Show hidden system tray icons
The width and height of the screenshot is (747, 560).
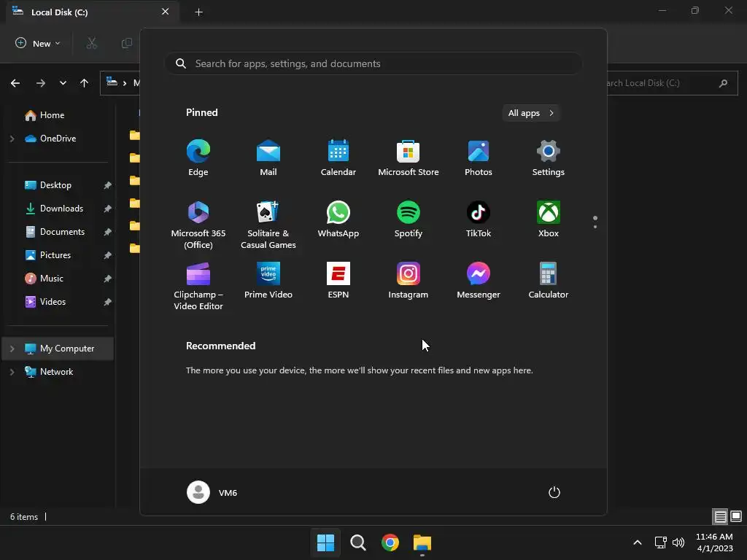[638, 542]
